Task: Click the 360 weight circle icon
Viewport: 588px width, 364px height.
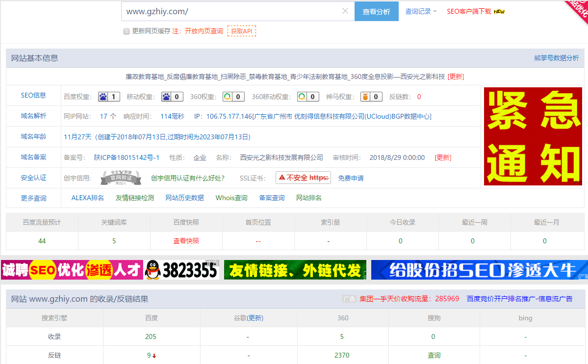Action: click(x=227, y=97)
